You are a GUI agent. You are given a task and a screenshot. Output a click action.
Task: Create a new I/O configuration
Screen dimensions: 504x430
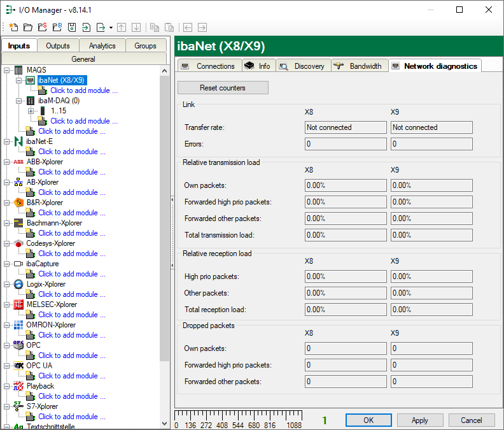13,27
